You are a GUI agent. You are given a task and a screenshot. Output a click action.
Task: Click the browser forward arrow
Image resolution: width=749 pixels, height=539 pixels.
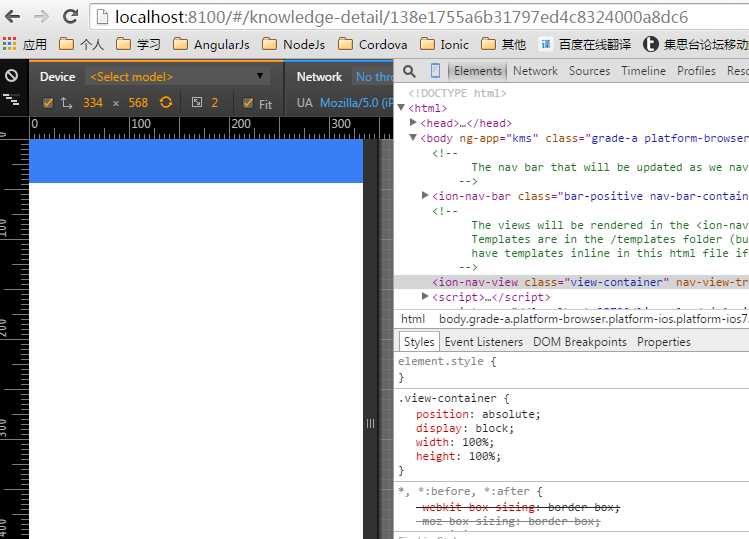42,17
